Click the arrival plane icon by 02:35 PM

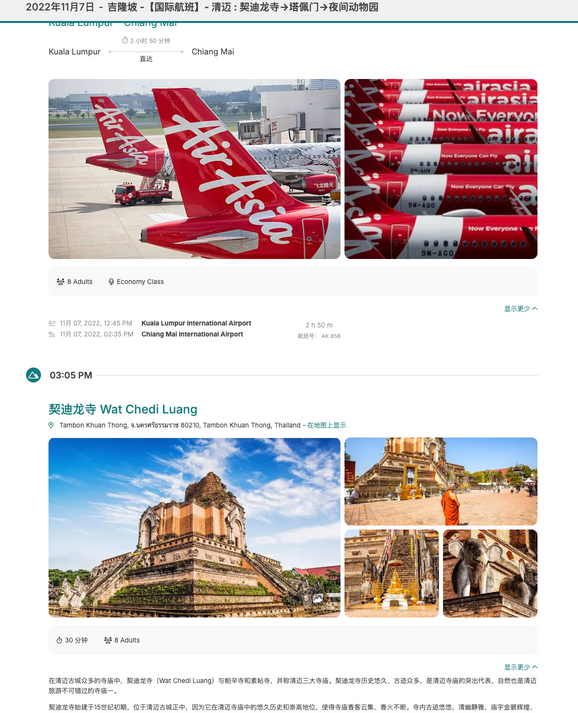coord(52,334)
